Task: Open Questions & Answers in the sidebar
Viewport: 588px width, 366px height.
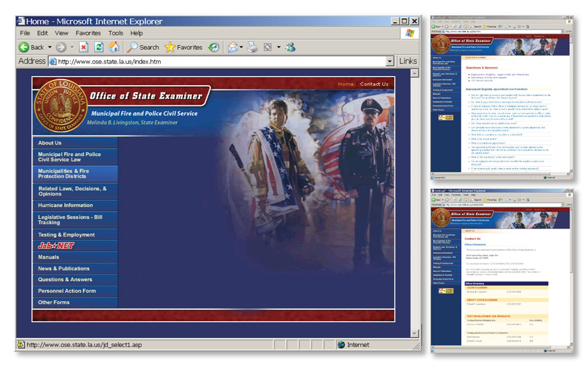Action: coord(65,280)
